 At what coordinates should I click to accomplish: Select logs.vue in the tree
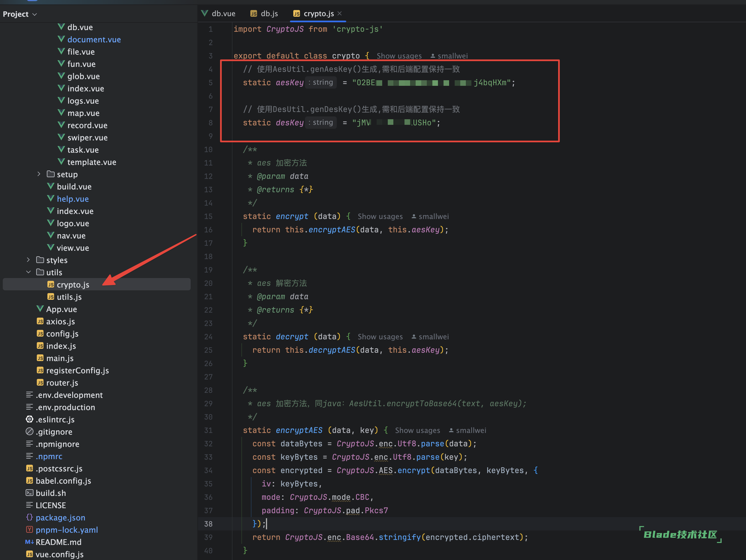click(83, 101)
